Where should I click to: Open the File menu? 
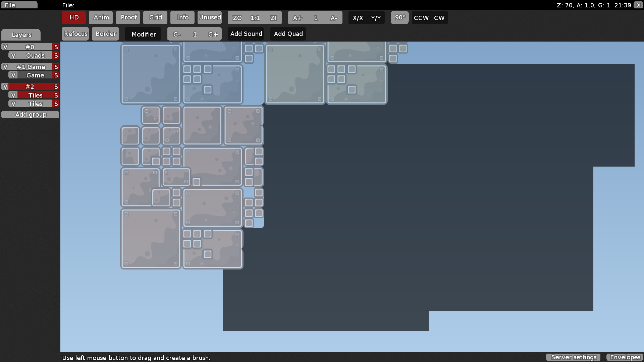pos(19,5)
